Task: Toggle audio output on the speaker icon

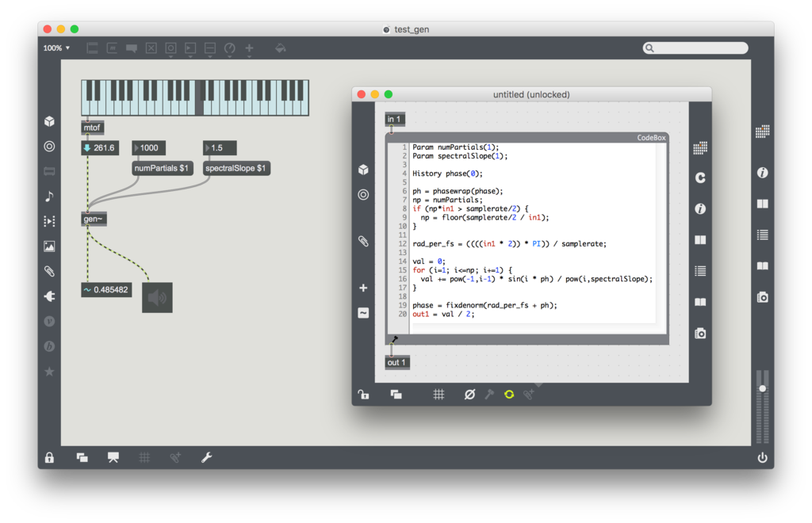Action: click(156, 297)
